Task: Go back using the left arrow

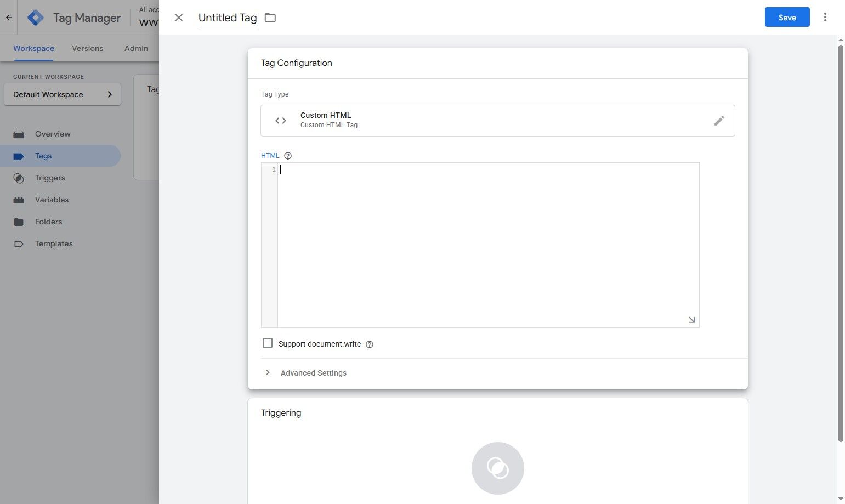Action: pos(9,18)
